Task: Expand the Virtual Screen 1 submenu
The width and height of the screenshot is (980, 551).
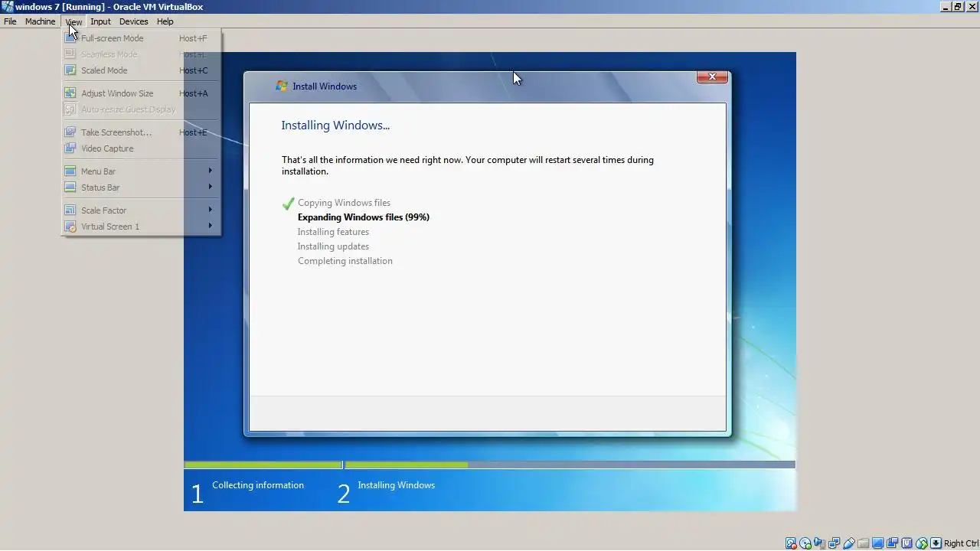Action: (142, 227)
